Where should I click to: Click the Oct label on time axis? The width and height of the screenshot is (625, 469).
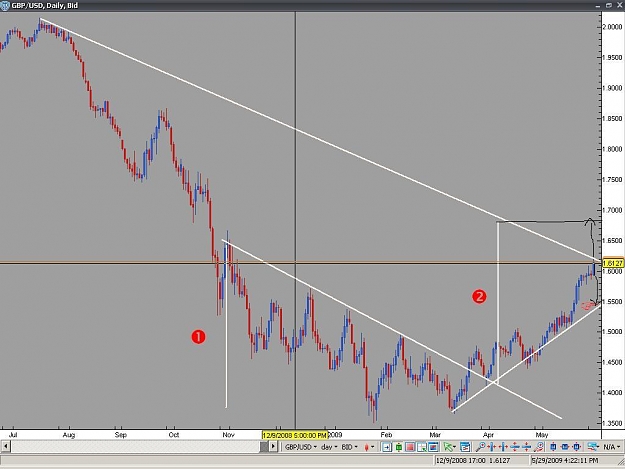(x=174, y=435)
